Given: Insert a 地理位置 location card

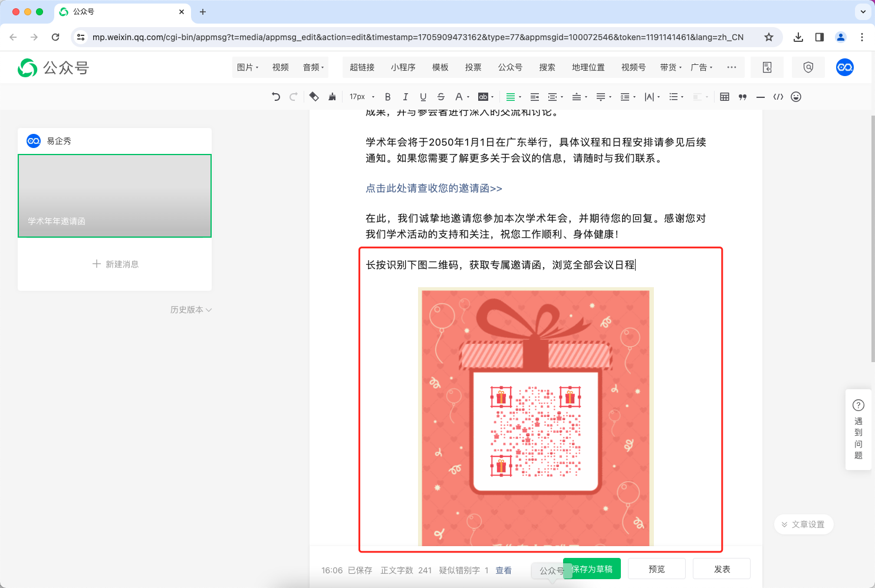Looking at the screenshot, I should pyautogui.click(x=588, y=67).
